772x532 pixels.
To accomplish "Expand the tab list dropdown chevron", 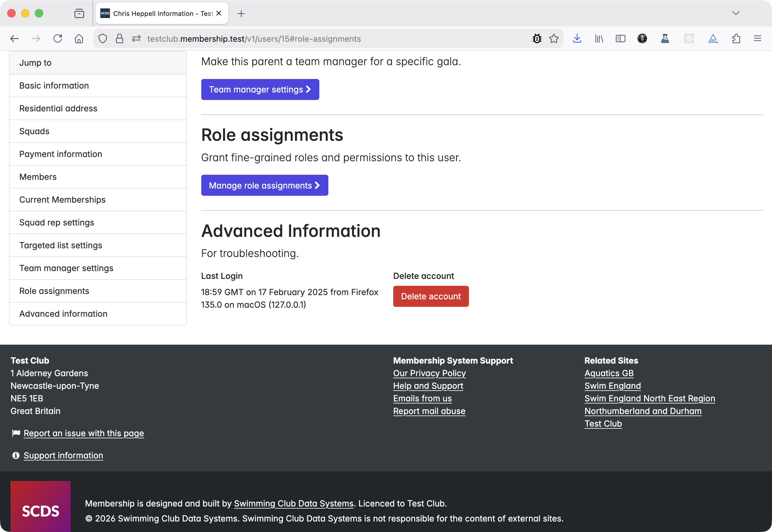I will click(x=736, y=13).
